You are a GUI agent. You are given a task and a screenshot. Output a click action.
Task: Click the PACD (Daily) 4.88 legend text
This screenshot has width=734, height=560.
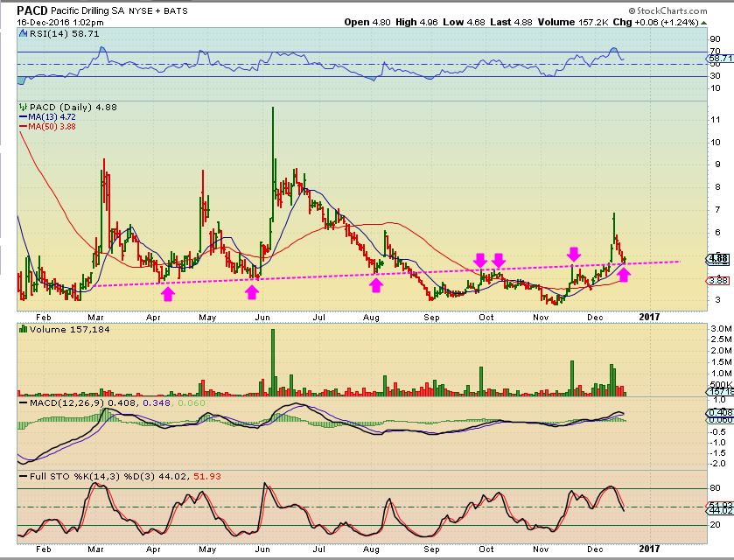pos(73,108)
